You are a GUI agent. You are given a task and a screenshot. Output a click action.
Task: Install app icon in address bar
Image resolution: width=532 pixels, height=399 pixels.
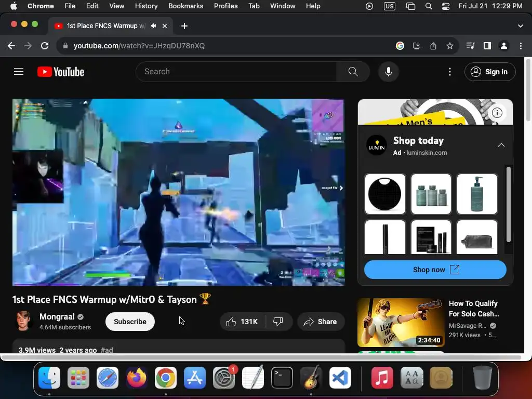point(417,46)
